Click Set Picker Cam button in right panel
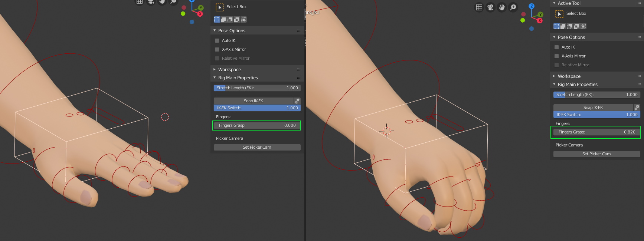 (x=596, y=154)
